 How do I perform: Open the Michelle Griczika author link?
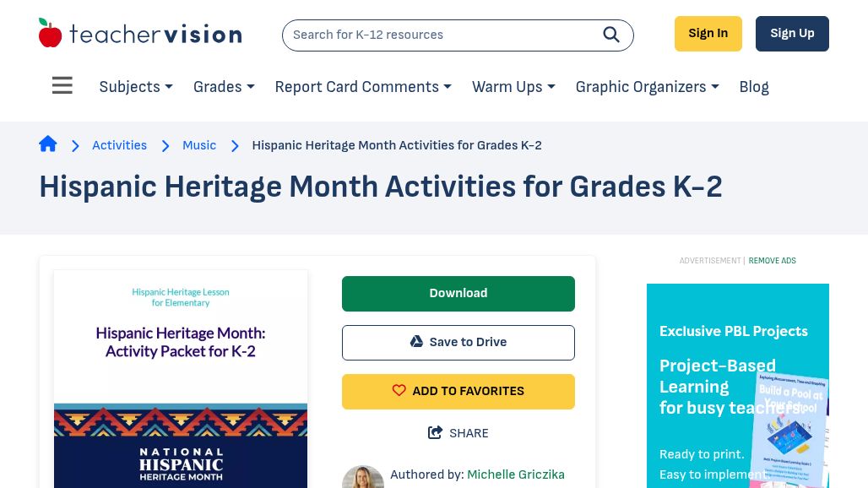tap(516, 474)
